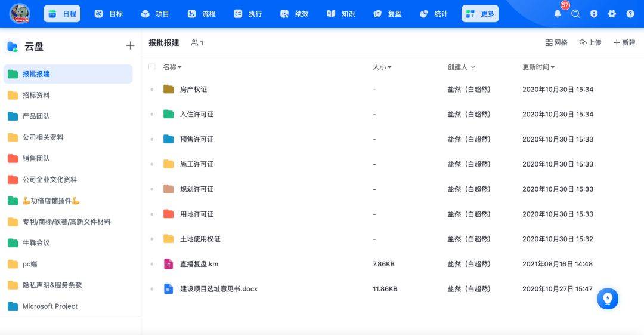Open file 建设项目选址意见书.docx
This screenshot has width=644, height=335.
[218, 289]
